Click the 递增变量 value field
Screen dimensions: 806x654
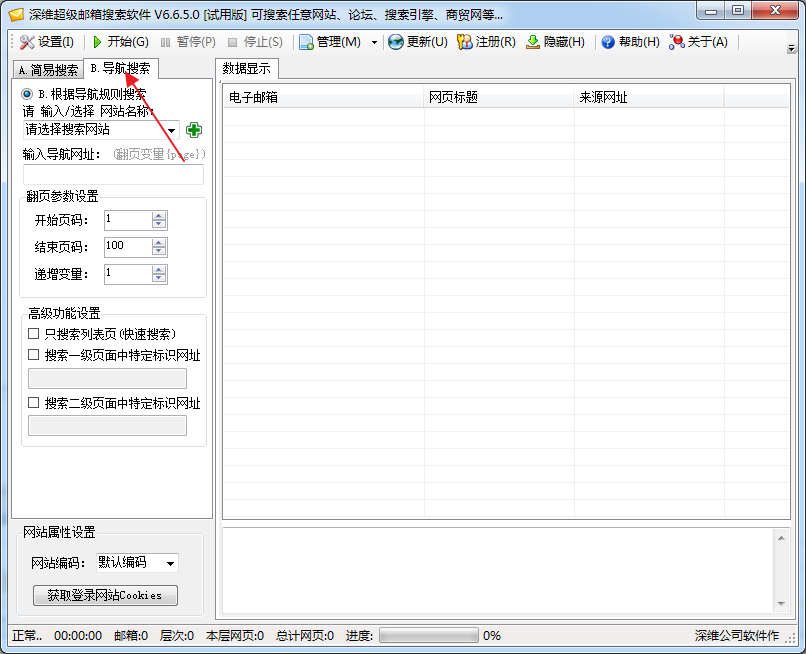(129, 274)
